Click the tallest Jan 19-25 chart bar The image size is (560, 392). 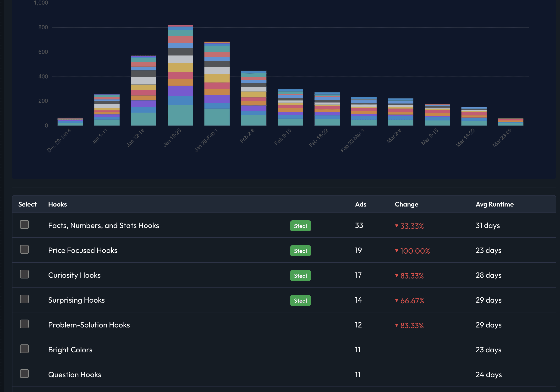tap(180, 76)
